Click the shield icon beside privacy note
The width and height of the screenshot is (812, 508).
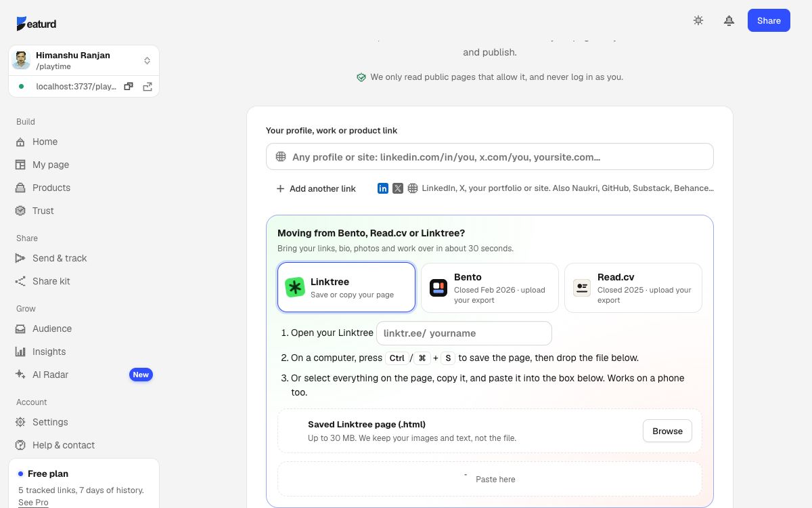[x=361, y=77]
